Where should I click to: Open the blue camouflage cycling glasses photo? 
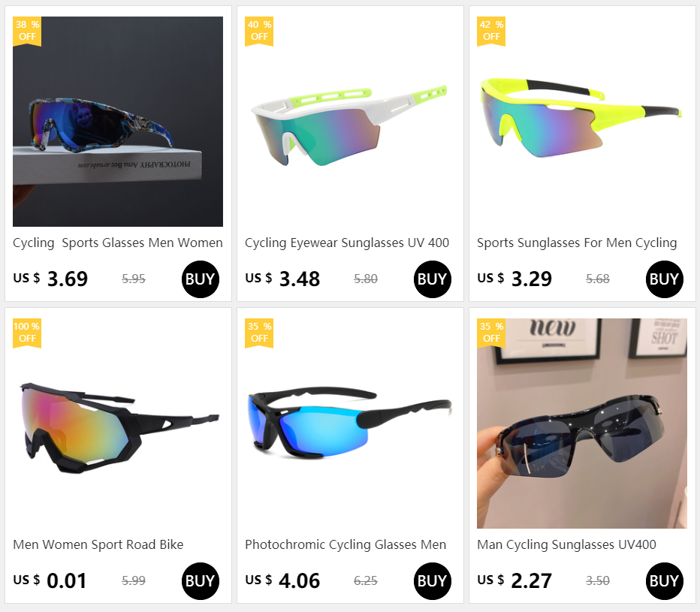pos(118,122)
